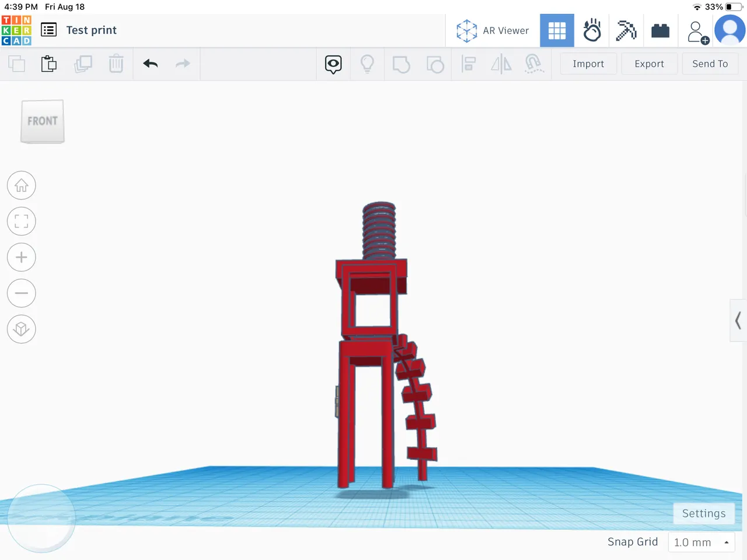Toggle perspective view mode

(x=21, y=329)
